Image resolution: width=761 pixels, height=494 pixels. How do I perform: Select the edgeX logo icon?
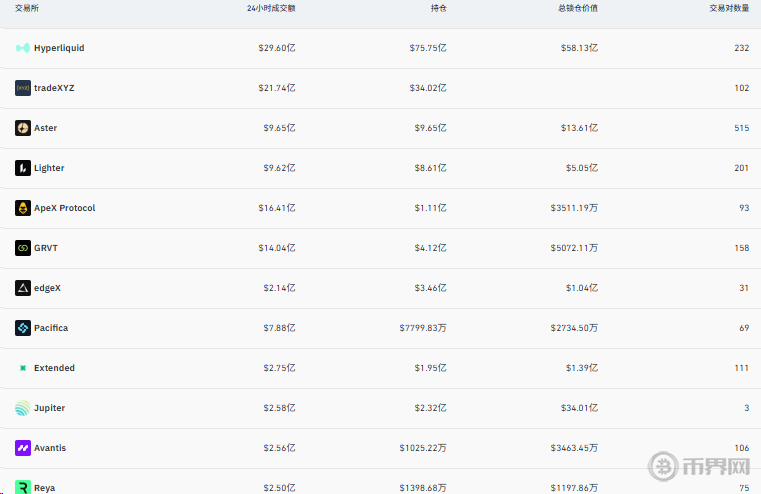23,288
